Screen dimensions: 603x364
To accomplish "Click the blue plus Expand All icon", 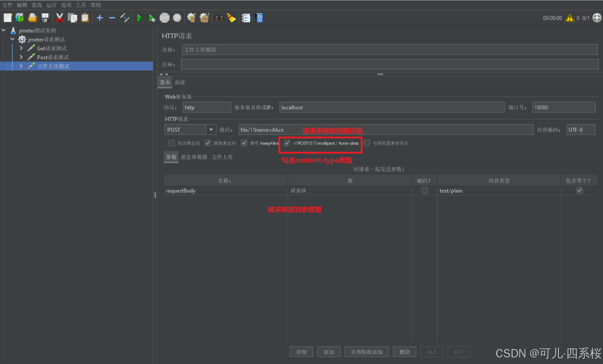I will 100,18.
